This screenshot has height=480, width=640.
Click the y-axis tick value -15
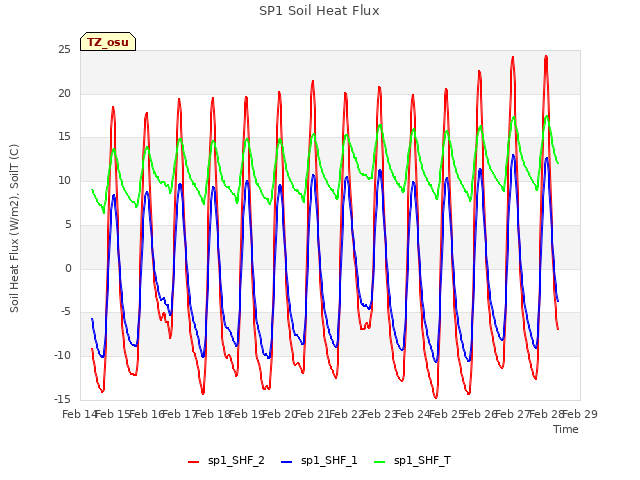tap(62, 399)
